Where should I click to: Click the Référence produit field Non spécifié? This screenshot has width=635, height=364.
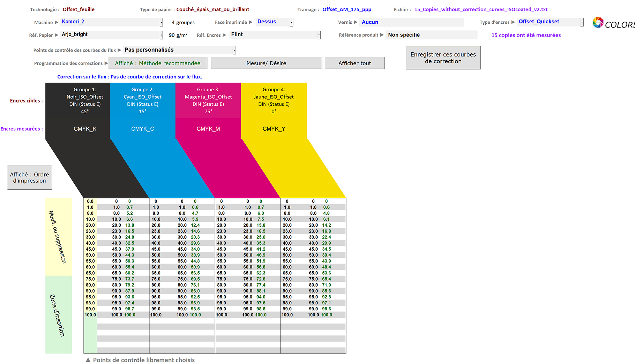[431, 35]
